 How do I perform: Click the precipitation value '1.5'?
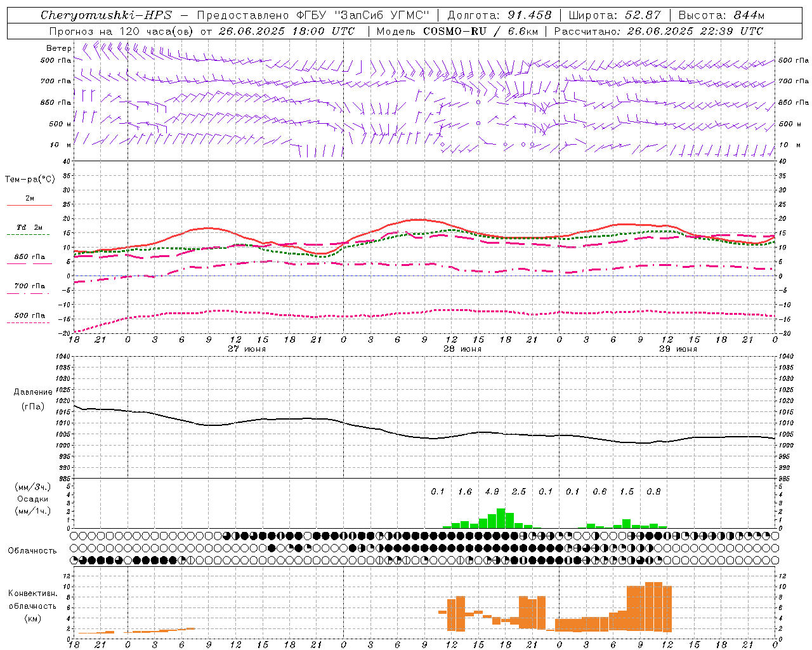pyautogui.click(x=627, y=491)
